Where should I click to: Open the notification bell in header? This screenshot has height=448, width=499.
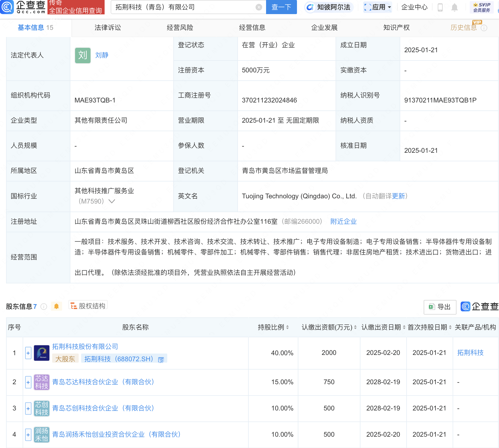pyautogui.click(x=454, y=7)
